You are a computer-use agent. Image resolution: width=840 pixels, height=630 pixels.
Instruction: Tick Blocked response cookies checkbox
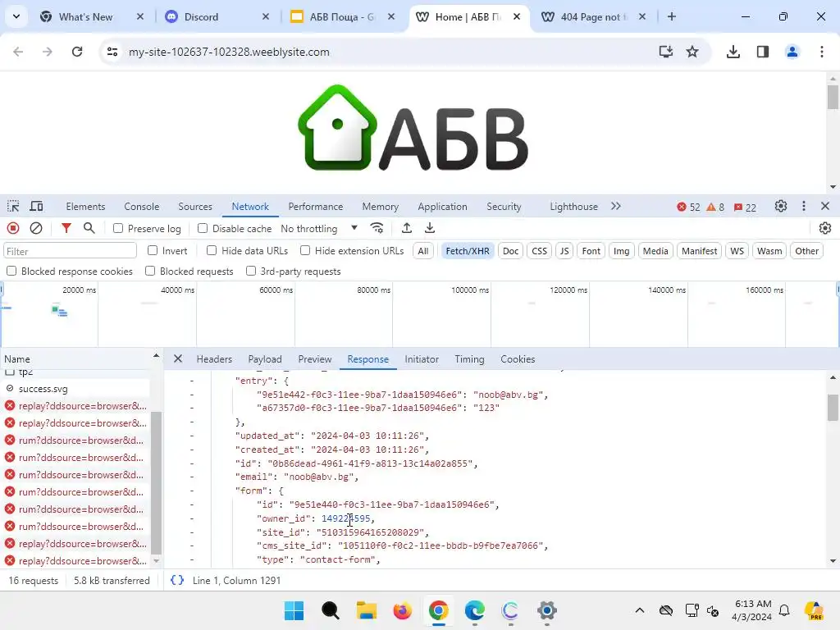coord(11,271)
